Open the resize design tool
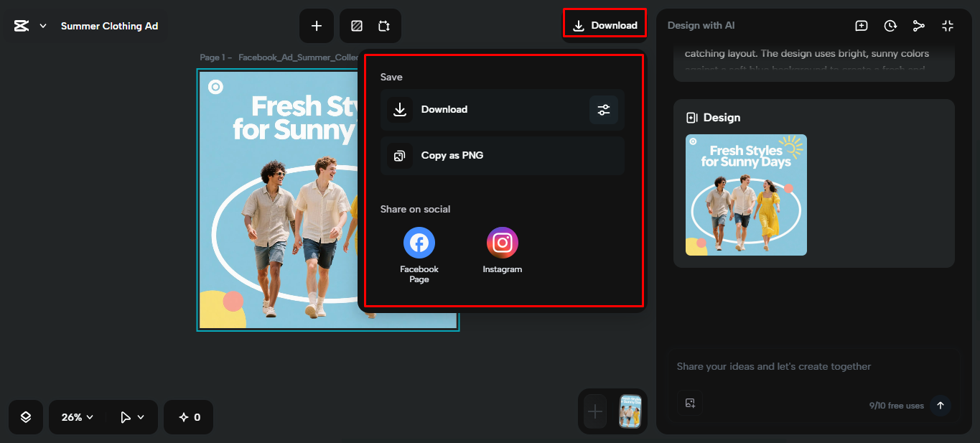 (x=385, y=26)
